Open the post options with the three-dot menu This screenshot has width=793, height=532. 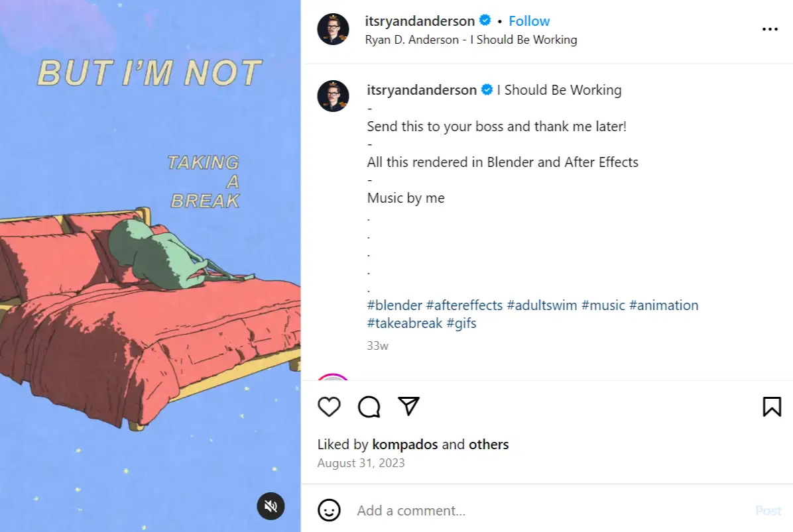[770, 28]
